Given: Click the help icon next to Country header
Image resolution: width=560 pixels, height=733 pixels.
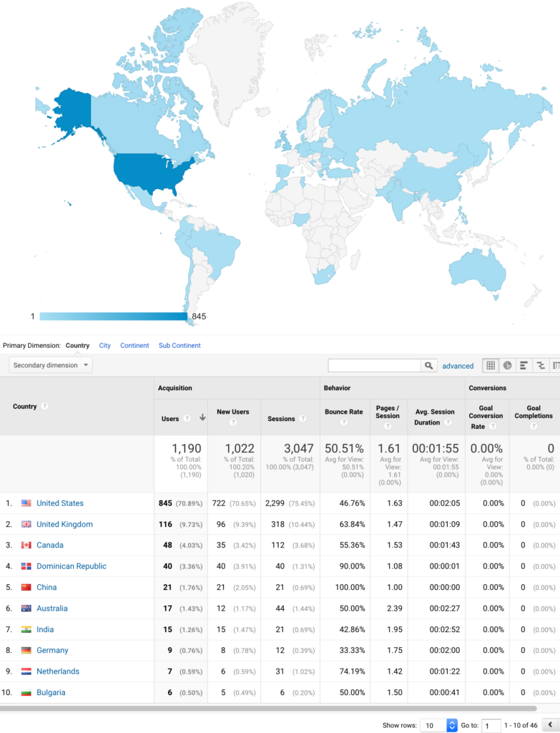Looking at the screenshot, I should pyautogui.click(x=44, y=407).
